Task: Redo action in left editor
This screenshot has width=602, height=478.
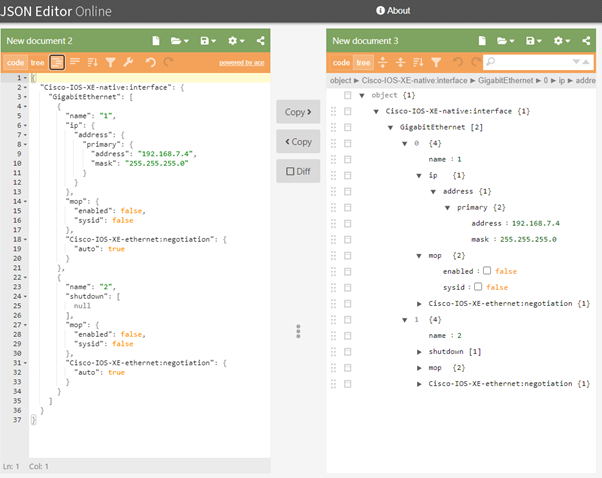Action: [169, 62]
